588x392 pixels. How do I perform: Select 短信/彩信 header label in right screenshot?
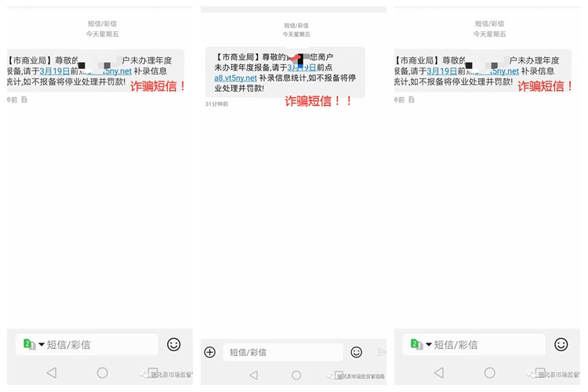pos(490,24)
